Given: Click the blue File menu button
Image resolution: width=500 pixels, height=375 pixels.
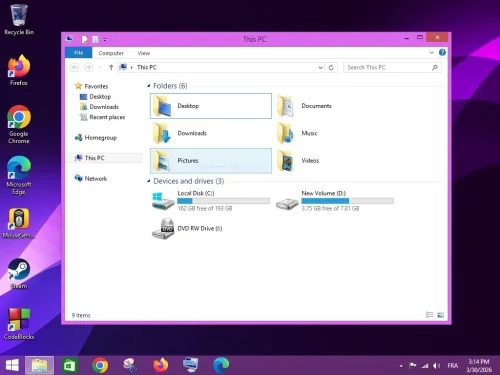Looking at the screenshot, I should click(x=79, y=53).
